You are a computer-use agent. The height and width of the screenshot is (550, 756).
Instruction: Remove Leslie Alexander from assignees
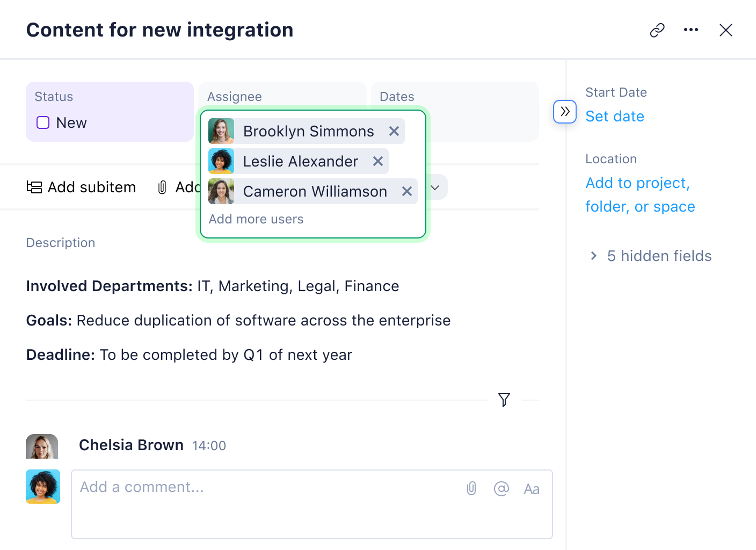(378, 161)
